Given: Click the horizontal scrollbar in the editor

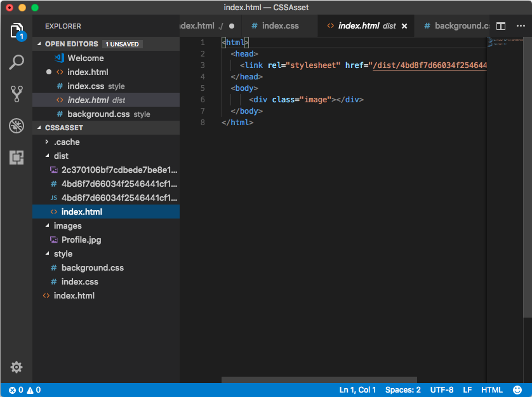Looking at the screenshot, I should [x=319, y=380].
